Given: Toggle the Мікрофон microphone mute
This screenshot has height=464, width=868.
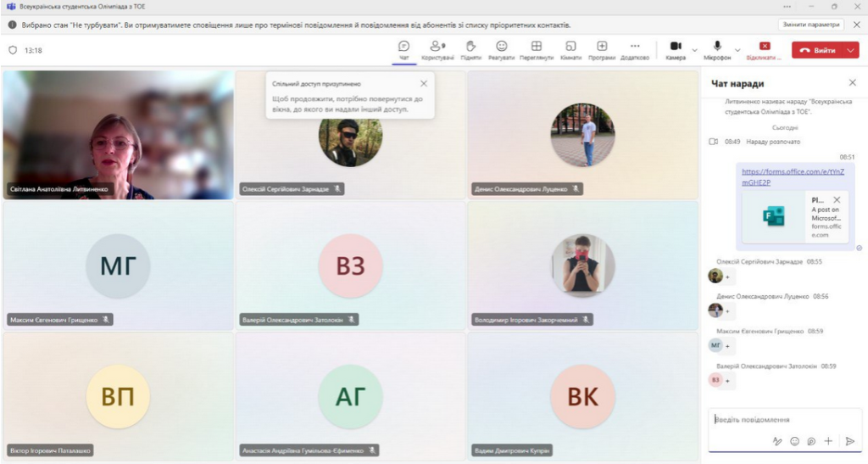Looking at the screenshot, I should (x=717, y=50).
